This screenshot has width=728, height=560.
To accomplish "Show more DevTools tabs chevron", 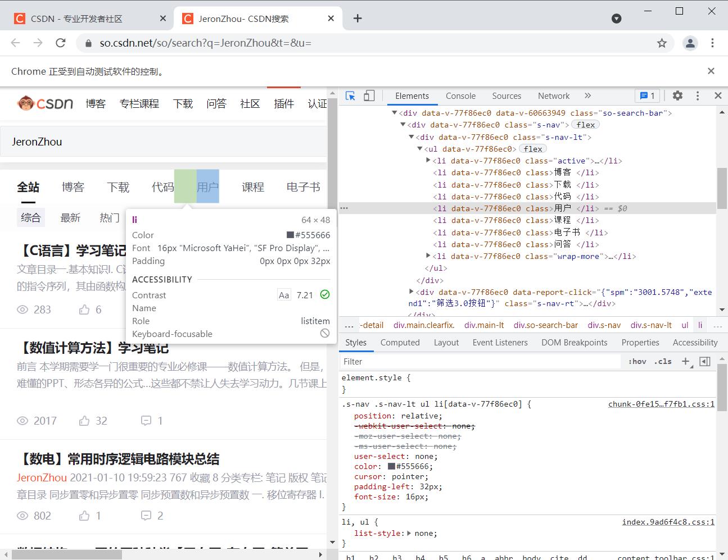I will point(587,96).
